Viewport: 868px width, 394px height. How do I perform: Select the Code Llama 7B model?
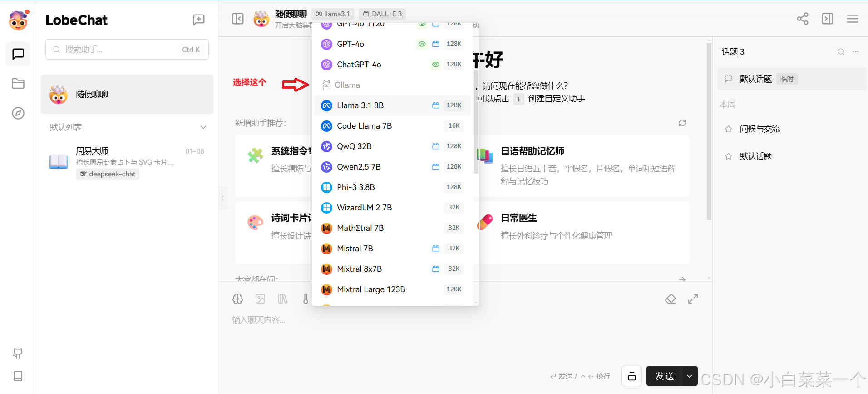point(392,126)
